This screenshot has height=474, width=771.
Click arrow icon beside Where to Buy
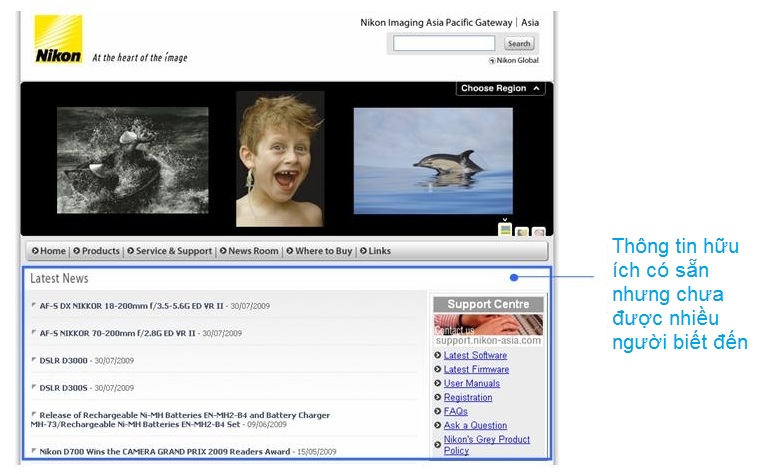point(290,251)
